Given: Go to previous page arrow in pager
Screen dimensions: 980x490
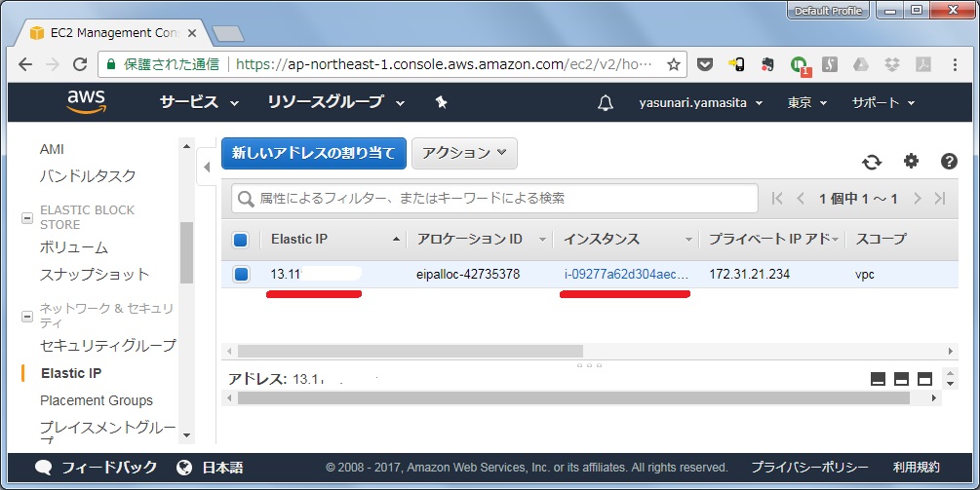Looking at the screenshot, I should tap(801, 199).
